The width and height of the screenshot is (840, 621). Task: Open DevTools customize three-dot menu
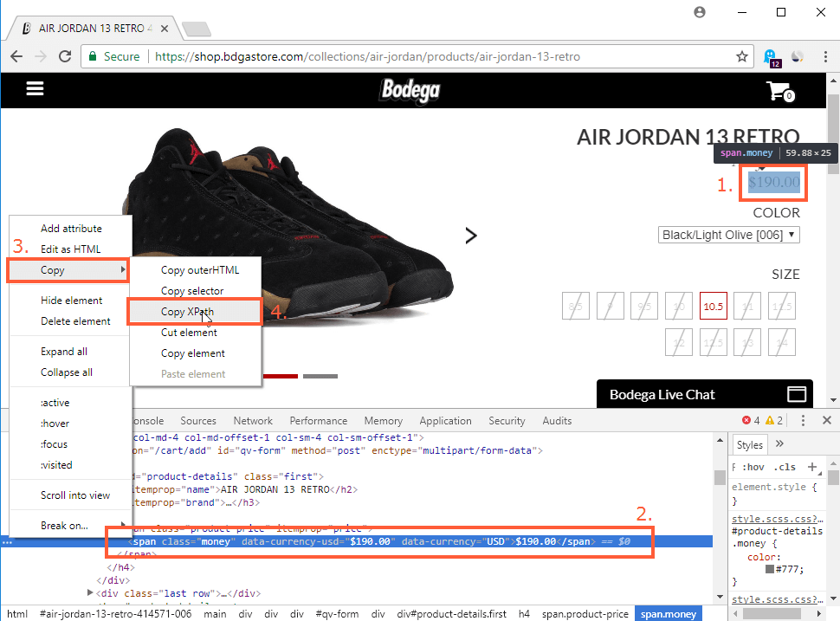coord(803,421)
